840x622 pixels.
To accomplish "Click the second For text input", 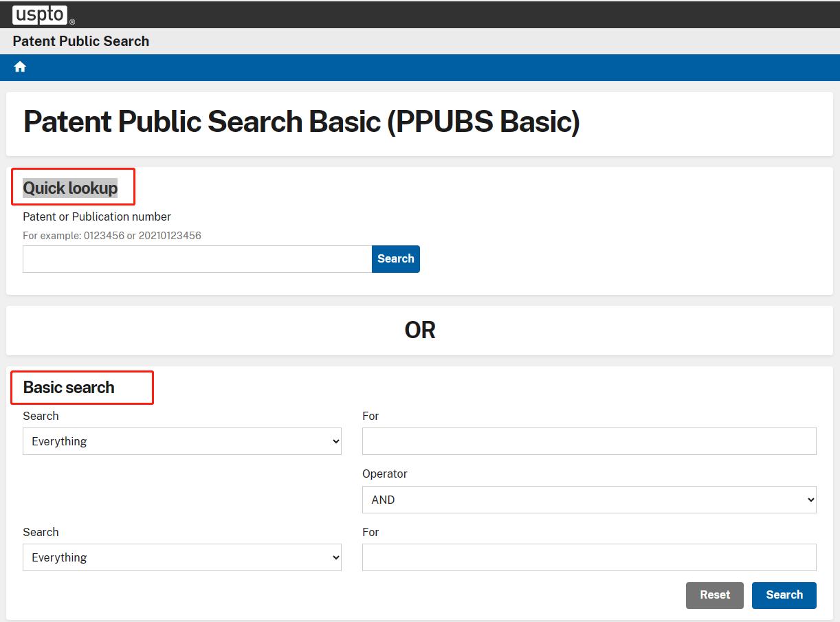I will pyautogui.click(x=589, y=557).
